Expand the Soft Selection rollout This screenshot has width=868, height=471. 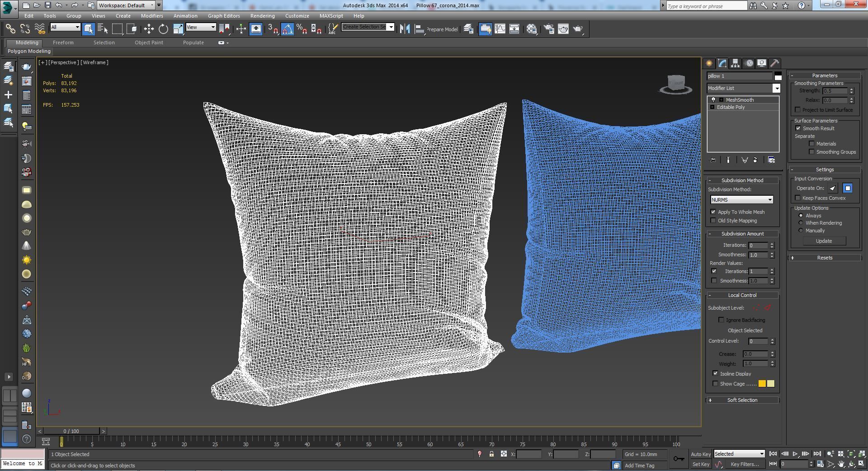742,400
